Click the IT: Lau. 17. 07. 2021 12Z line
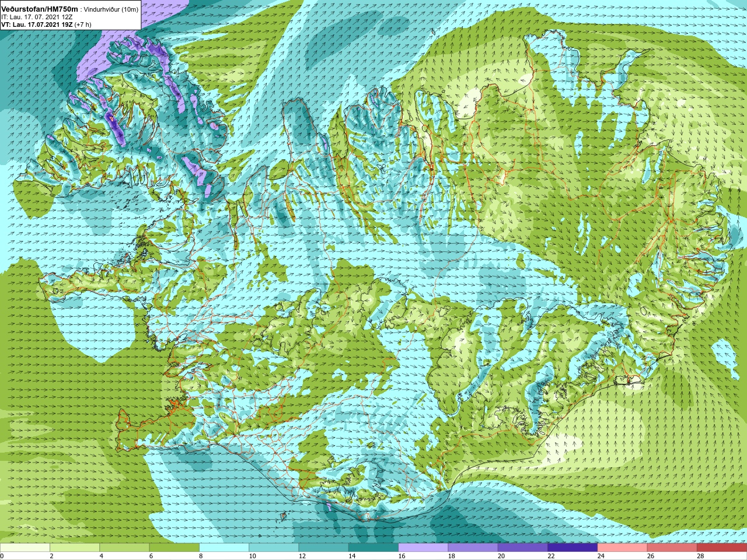747x560 pixels. [37, 17]
